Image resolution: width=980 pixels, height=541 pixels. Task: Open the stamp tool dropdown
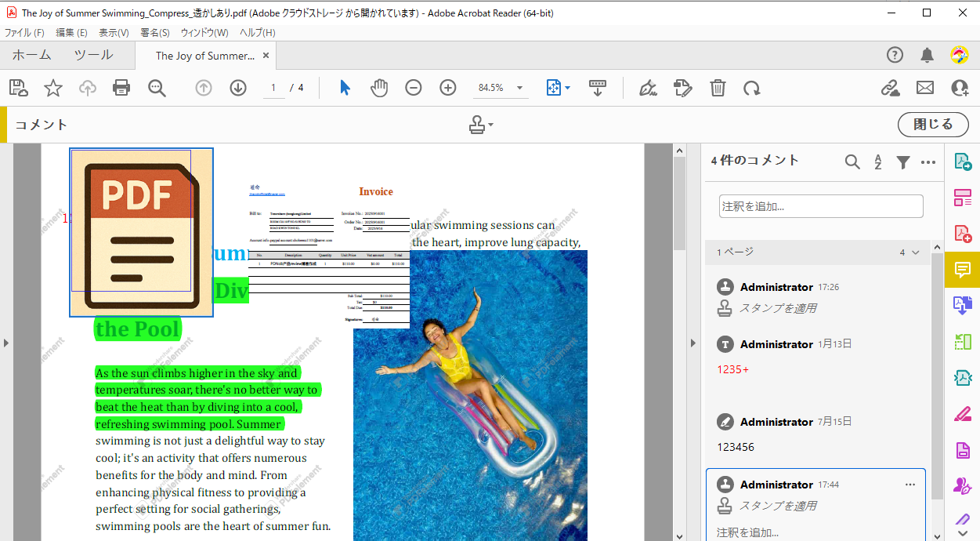pos(490,125)
